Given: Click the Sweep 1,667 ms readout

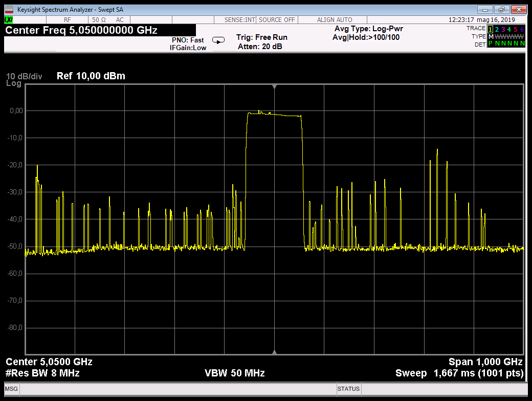Looking at the screenshot, I should coord(459,373).
